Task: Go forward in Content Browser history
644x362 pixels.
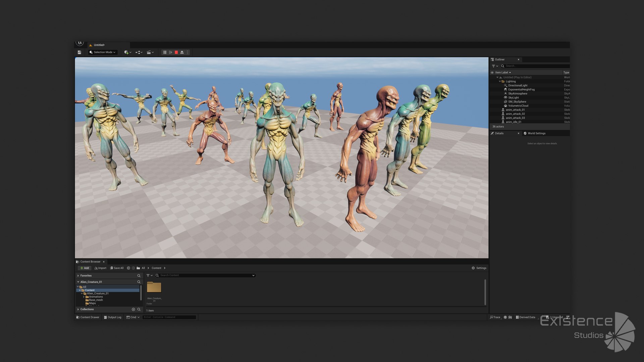Action: 133,268
